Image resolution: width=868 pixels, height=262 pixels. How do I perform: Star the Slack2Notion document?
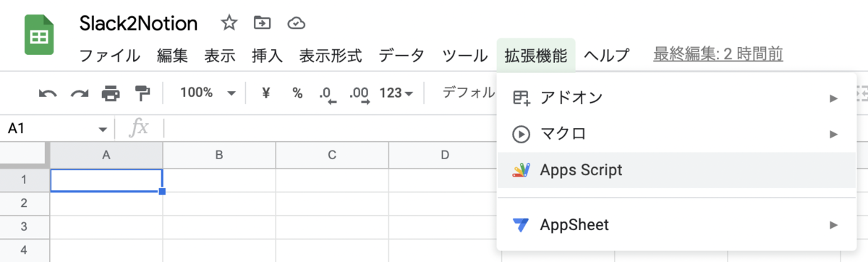coord(229,23)
